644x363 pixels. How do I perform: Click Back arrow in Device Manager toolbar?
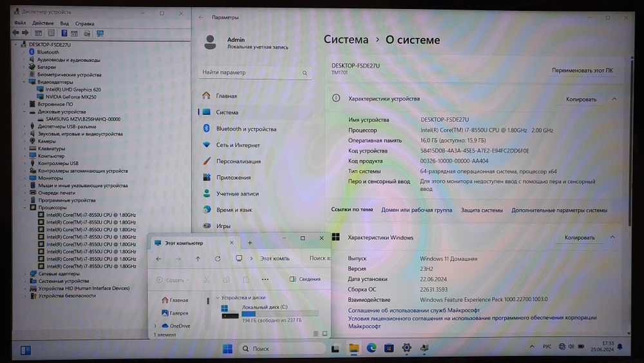point(15,34)
